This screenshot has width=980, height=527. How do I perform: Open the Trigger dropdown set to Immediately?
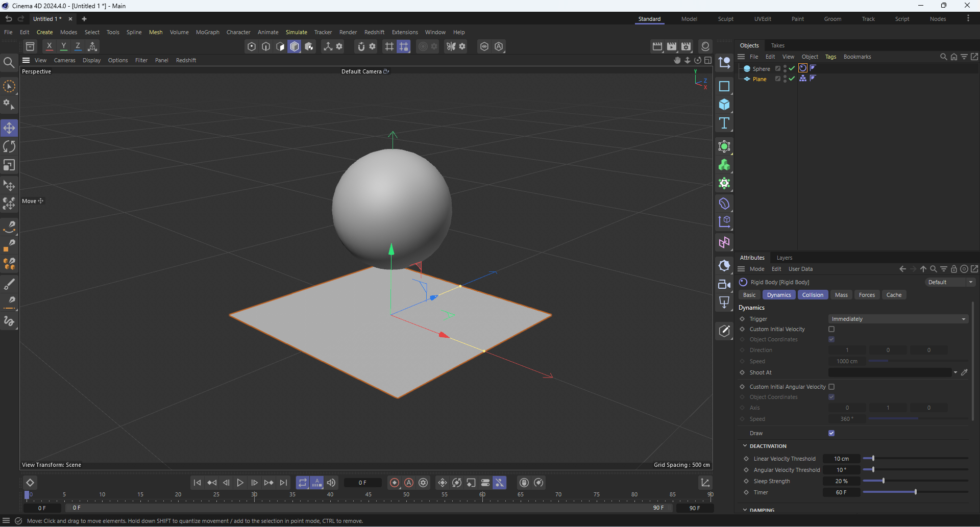[898, 319]
